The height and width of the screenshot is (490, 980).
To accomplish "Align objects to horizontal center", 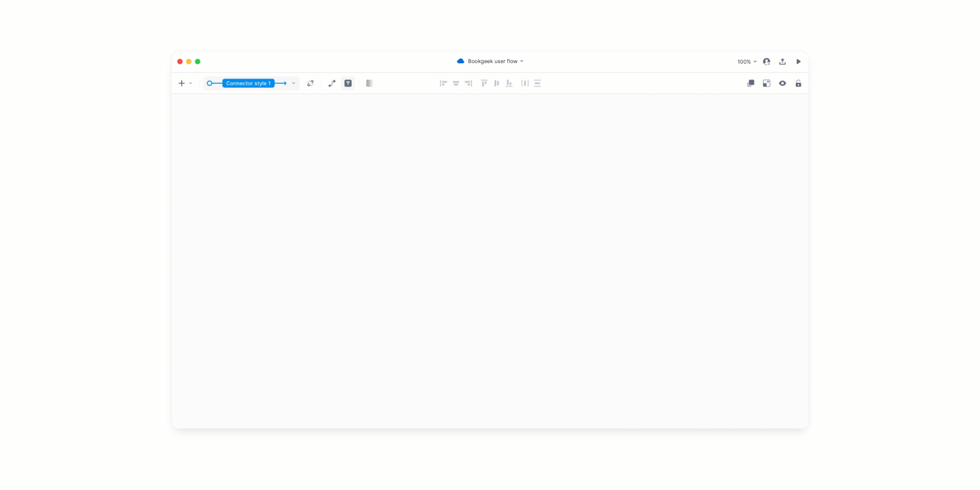I will [456, 83].
